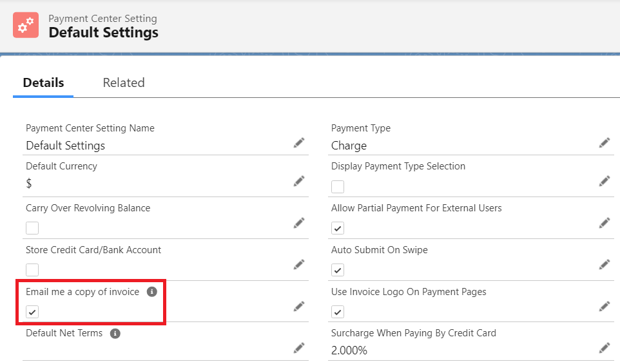The height and width of the screenshot is (364, 620).
Task: Edit the Payment Center Setting Name field
Action: [x=298, y=143]
